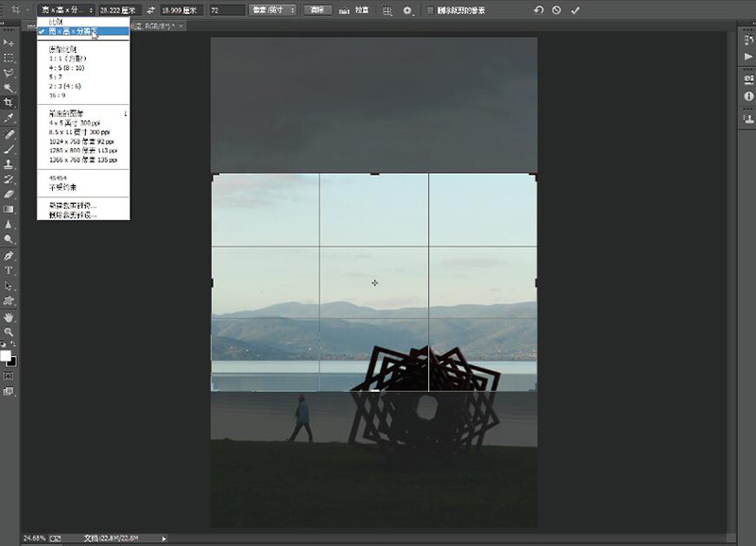756x546 pixels.
Task: Expand the pixels/inch unit dropdown
Action: pos(272,10)
